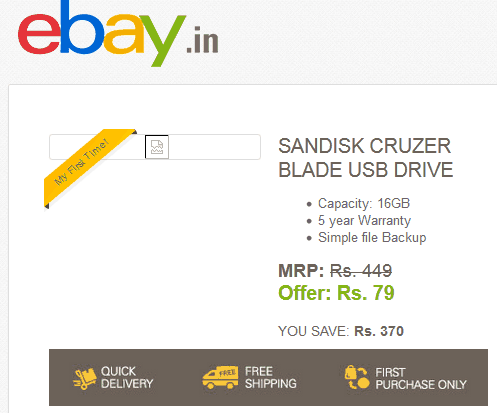The image size is (497, 413).
Task: Click the Offer: Rs. 79 price
Action: [336, 293]
